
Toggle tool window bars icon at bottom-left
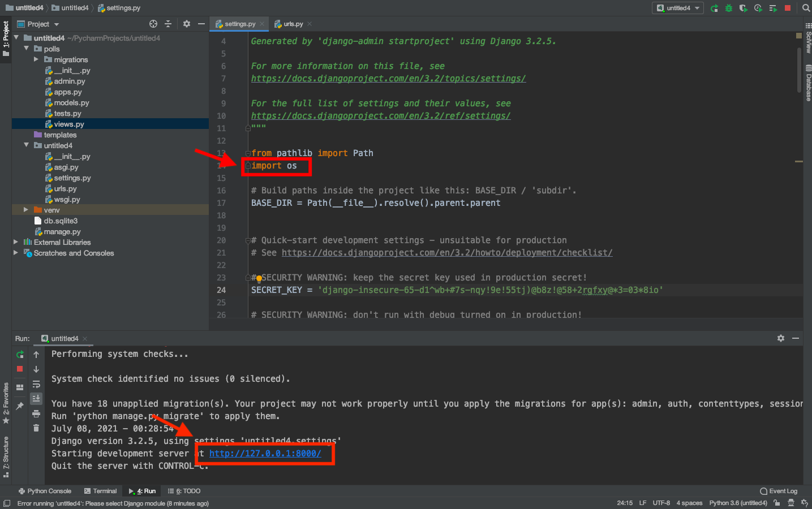(7, 503)
